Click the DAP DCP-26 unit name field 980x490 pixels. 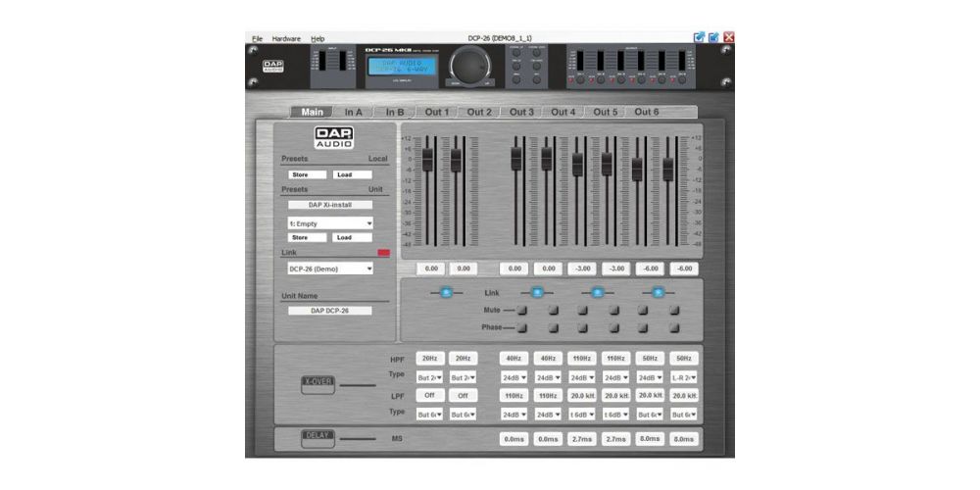330,311
